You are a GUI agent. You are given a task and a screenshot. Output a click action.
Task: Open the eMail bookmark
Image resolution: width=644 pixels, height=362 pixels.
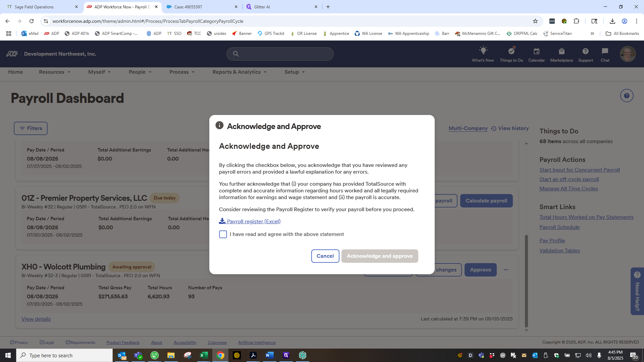coord(30,34)
